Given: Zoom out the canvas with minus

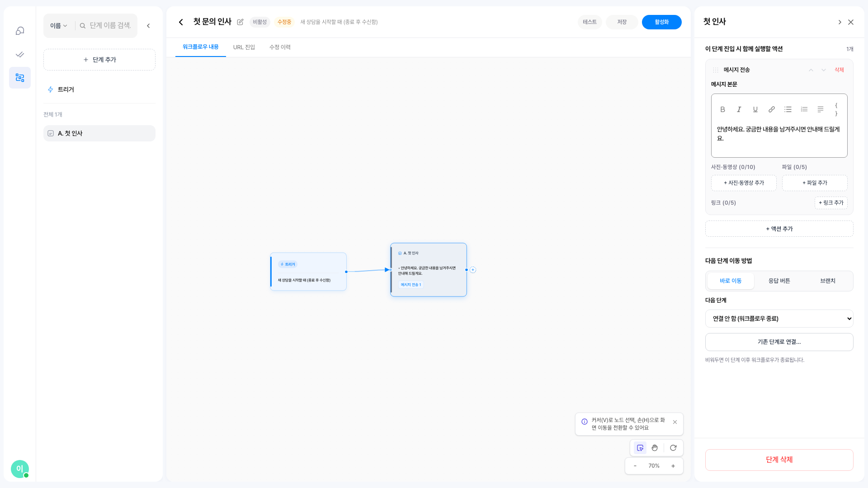Looking at the screenshot, I should point(635,466).
